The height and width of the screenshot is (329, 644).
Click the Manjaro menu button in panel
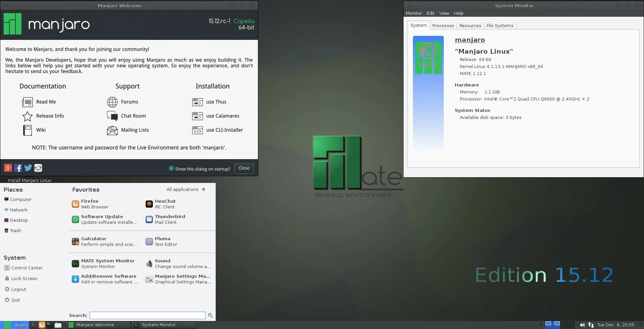[15, 325]
